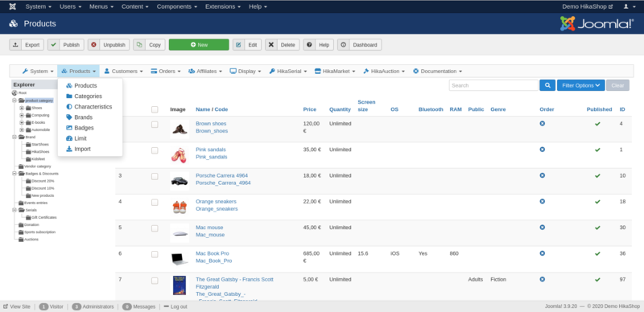Click the order icon for Brown shoes

[542, 124]
